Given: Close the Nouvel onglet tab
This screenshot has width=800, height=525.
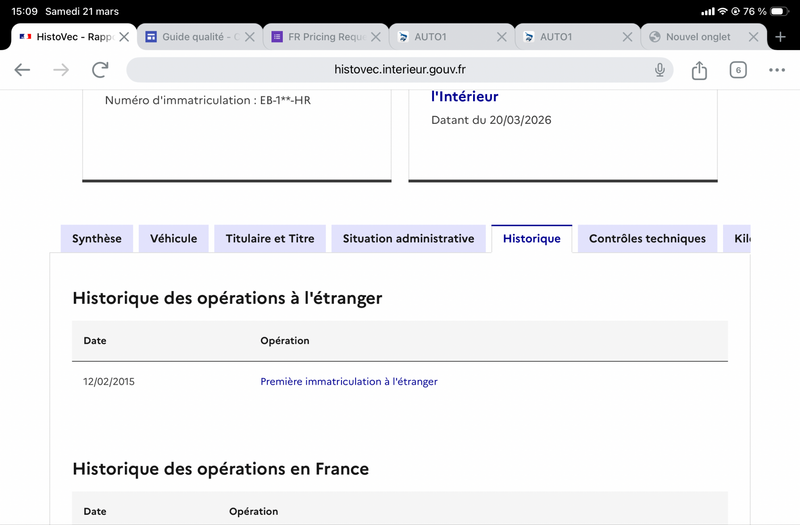Looking at the screenshot, I should click(753, 37).
